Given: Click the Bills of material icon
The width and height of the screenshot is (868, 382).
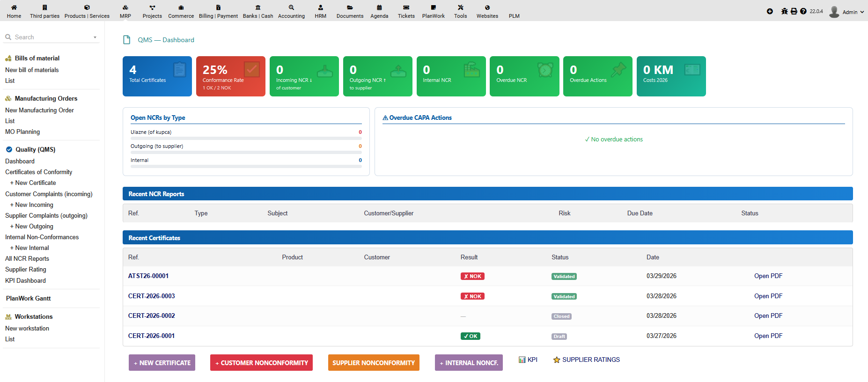Looking at the screenshot, I should (8, 59).
